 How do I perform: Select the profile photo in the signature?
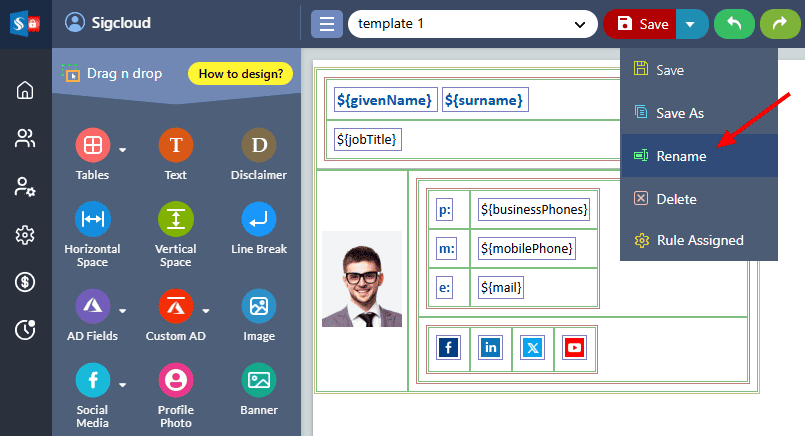362,279
